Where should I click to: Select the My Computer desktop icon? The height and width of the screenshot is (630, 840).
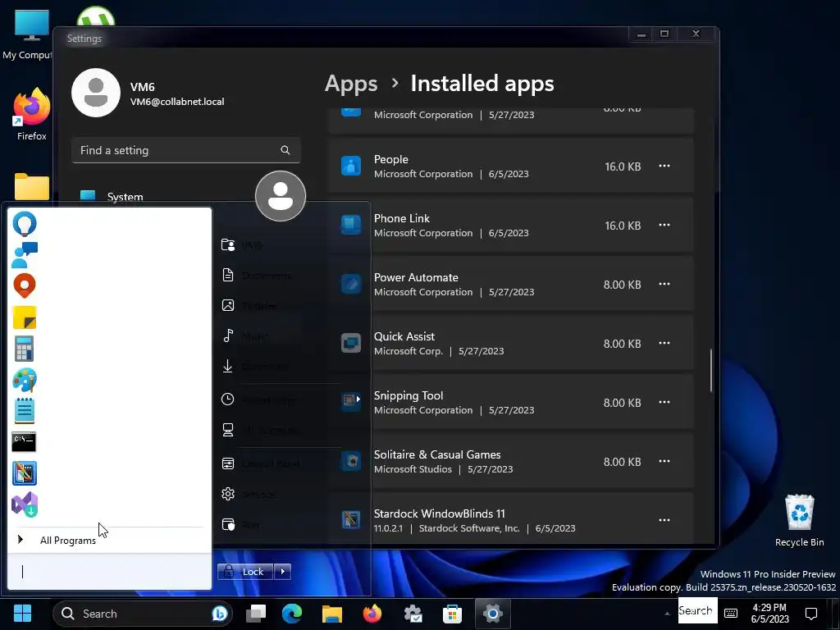pyautogui.click(x=27, y=34)
